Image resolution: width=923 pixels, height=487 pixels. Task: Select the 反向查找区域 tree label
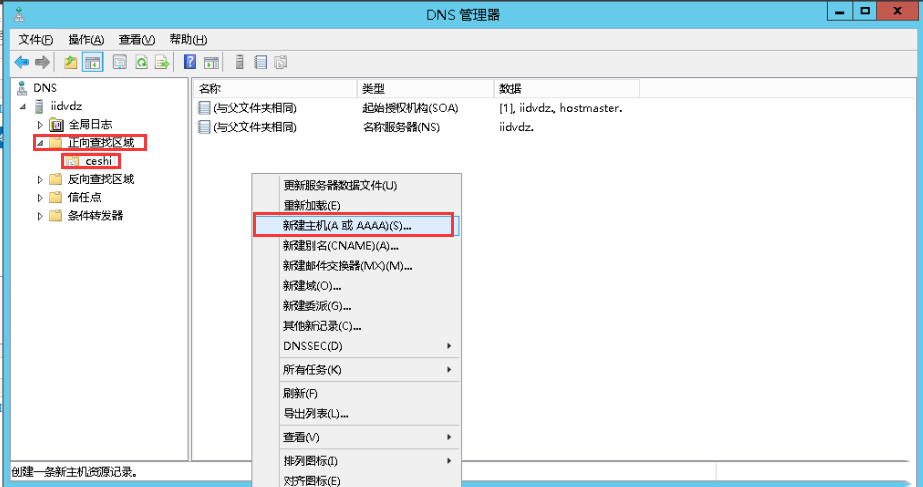click(x=101, y=179)
